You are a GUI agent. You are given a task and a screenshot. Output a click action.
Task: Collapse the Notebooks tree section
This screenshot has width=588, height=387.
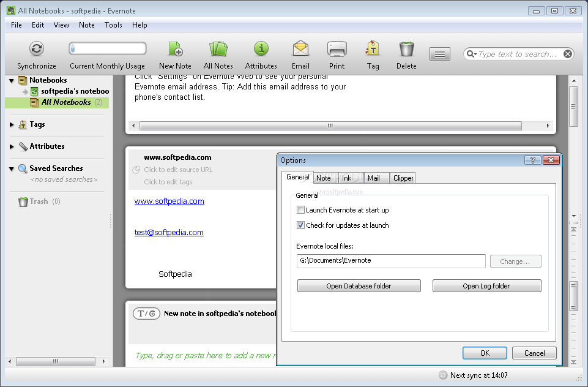pos(12,80)
